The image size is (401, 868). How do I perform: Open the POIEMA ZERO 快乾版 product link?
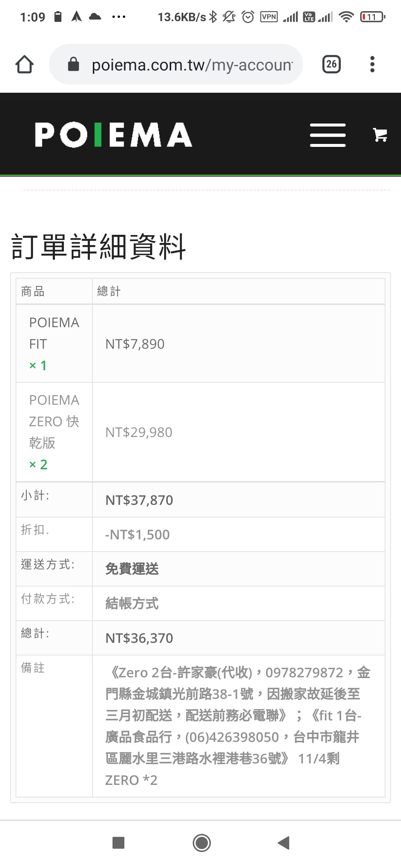(x=54, y=421)
